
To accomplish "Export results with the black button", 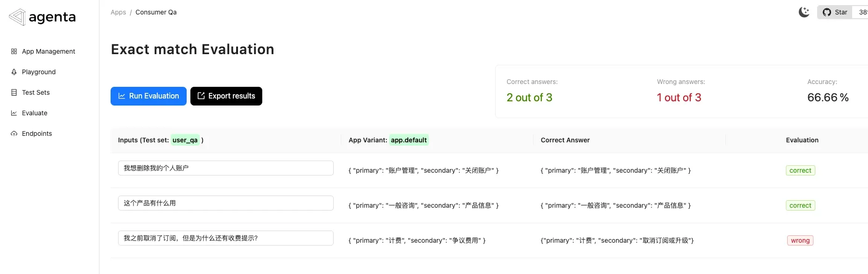I will [x=226, y=96].
